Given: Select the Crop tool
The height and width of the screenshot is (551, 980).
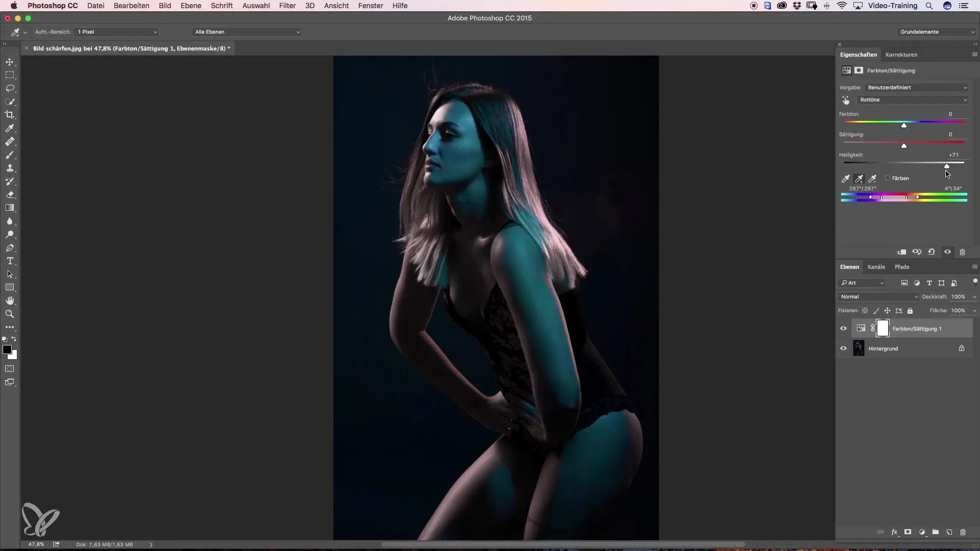Looking at the screenshot, I should (10, 115).
